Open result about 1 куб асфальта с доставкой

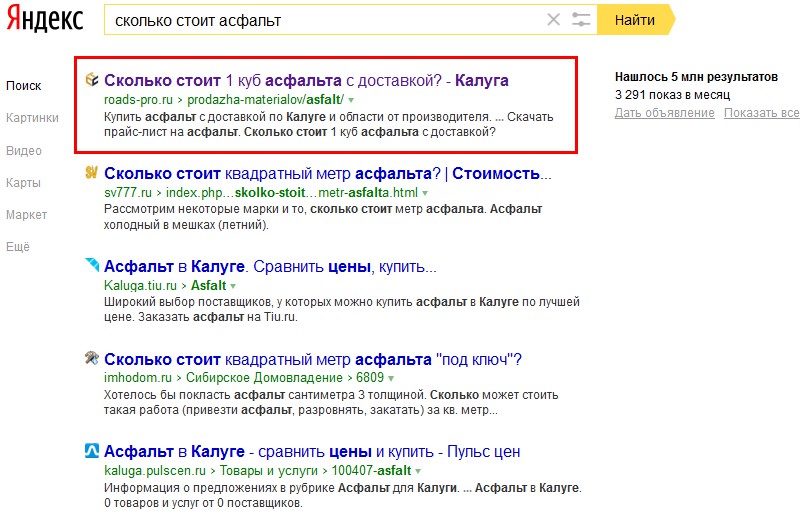pyautogui.click(x=307, y=80)
